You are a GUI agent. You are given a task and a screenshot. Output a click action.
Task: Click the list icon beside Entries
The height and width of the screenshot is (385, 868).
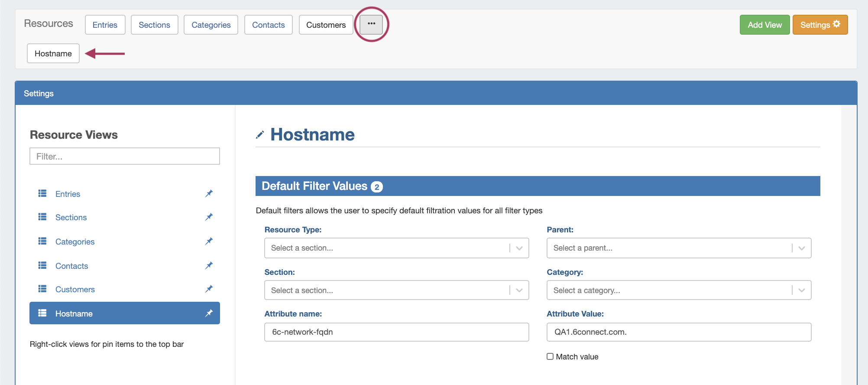tap(42, 194)
